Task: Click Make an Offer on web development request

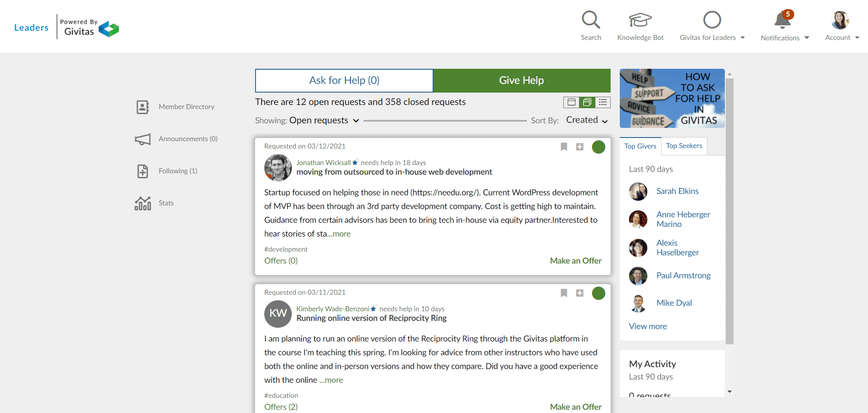Action: tap(576, 261)
